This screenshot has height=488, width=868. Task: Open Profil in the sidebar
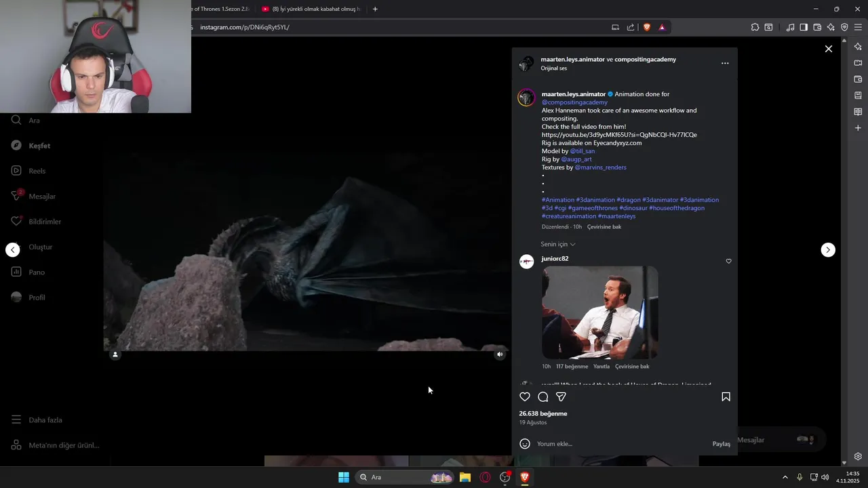(x=28, y=298)
